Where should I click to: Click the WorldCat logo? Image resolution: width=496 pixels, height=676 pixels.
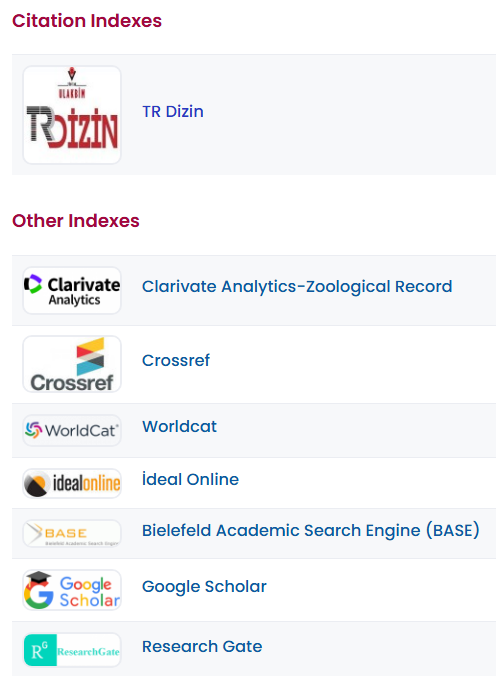pyautogui.click(x=72, y=430)
